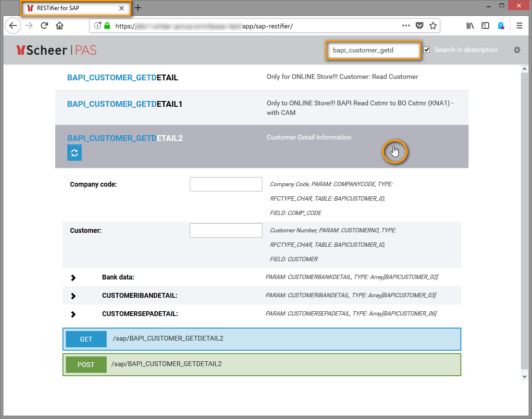Click the blue extension icon in toolbar
Image resolution: width=532 pixels, height=419 pixels.
click(x=501, y=25)
